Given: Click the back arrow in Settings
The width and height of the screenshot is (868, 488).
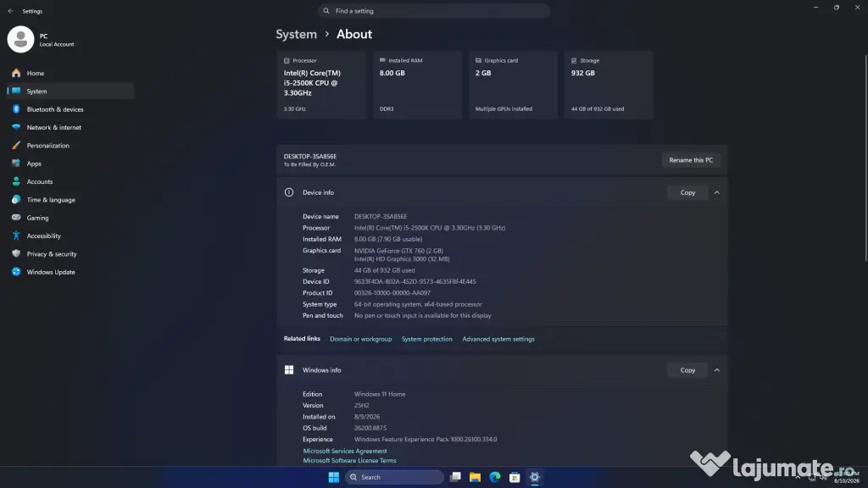Looking at the screenshot, I should pos(10,11).
